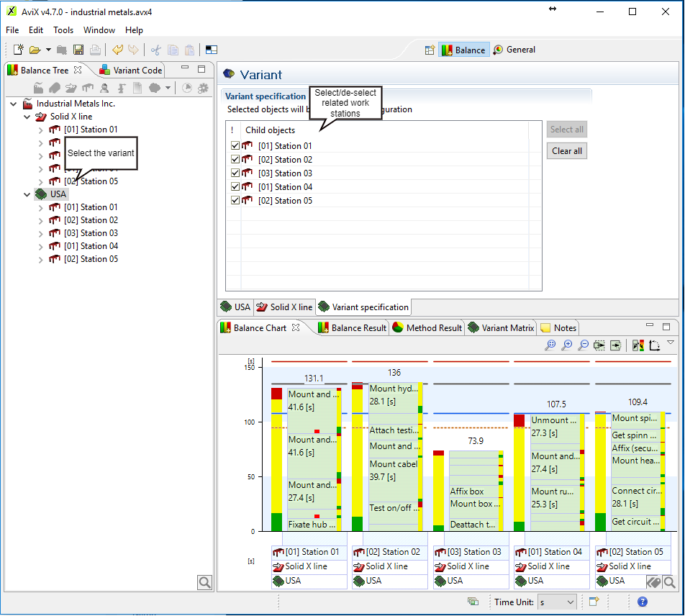Expand [02] Station 02 under USA
The height and width of the screenshot is (616, 685).
(x=41, y=220)
